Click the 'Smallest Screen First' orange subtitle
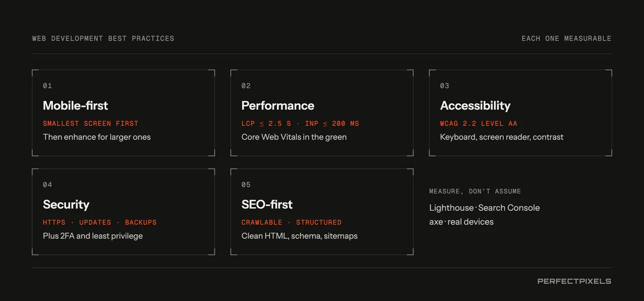This screenshot has height=301, width=644. pyautogui.click(x=91, y=124)
